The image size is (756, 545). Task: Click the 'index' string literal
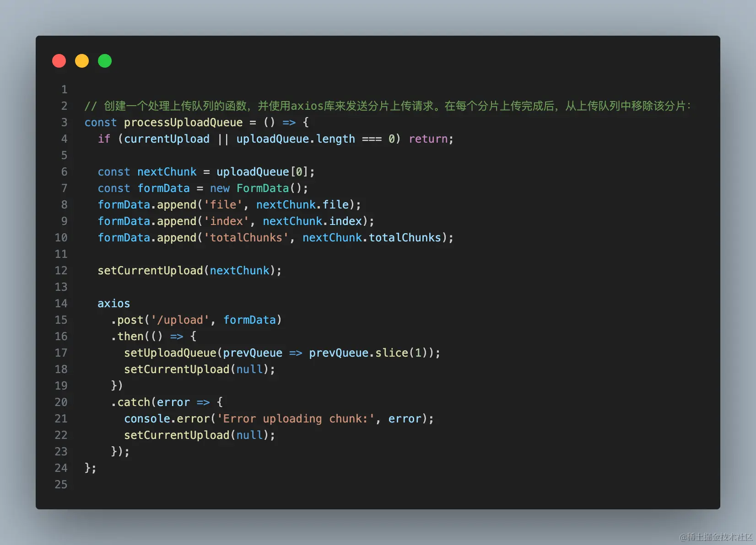(x=226, y=221)
